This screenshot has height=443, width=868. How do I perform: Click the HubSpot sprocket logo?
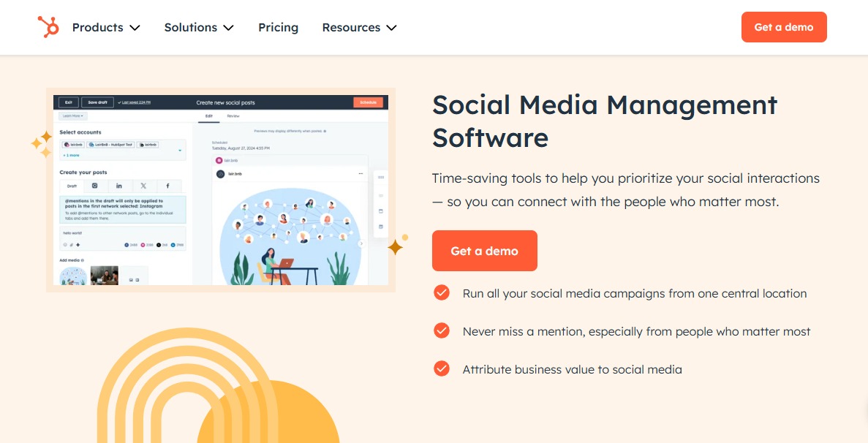click(48, 26)
